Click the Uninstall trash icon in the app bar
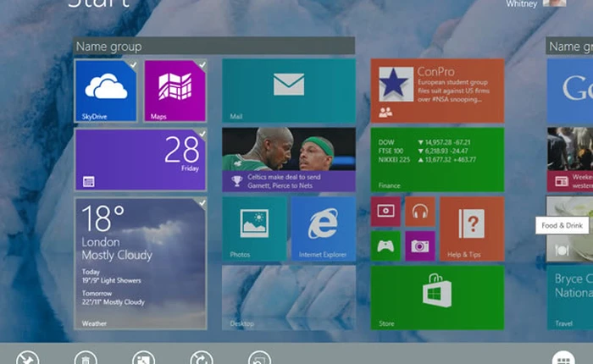 (86, 357)
